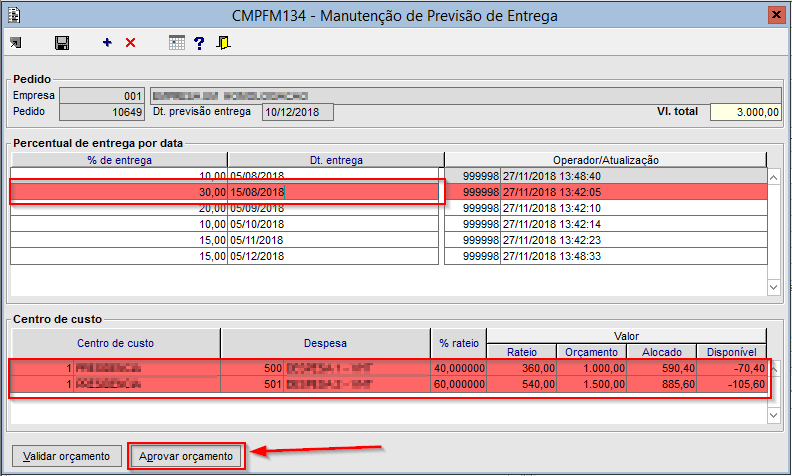This screenshot has width=792, height=476.
Task: Click the rateio value 360,00
Action: click(522, 368)
